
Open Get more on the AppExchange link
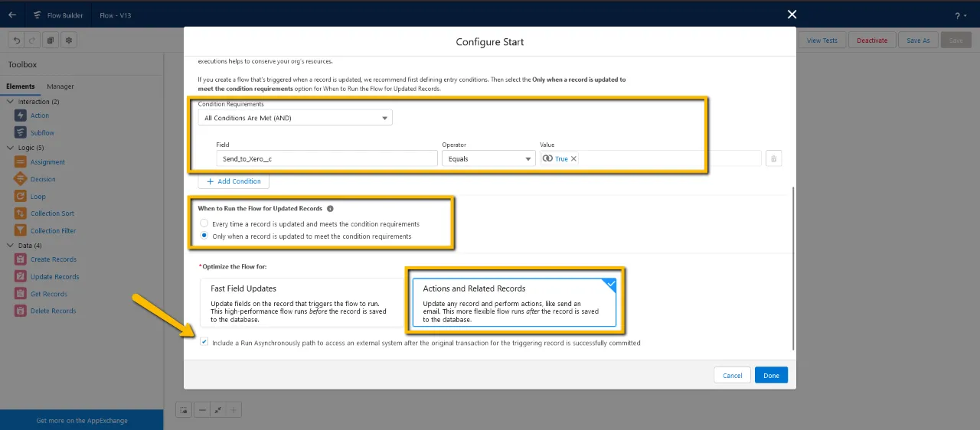pos(82,420)
